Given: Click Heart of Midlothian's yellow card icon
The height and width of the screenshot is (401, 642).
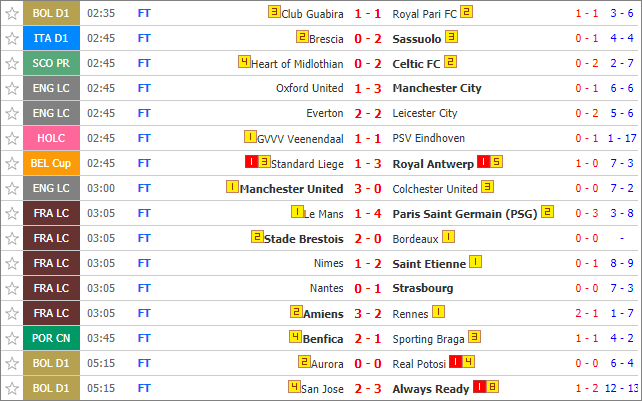Looking at the screenshot, I should point(244,62).
